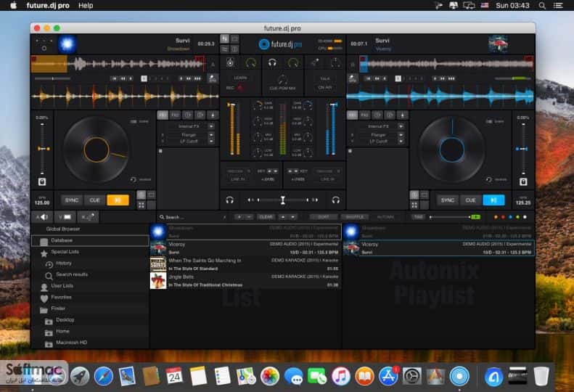Image resolution: width=574 pixels, height=392 pixels.
Task: Open the right deck Internal FX dropdown
Action: [401, 126]
